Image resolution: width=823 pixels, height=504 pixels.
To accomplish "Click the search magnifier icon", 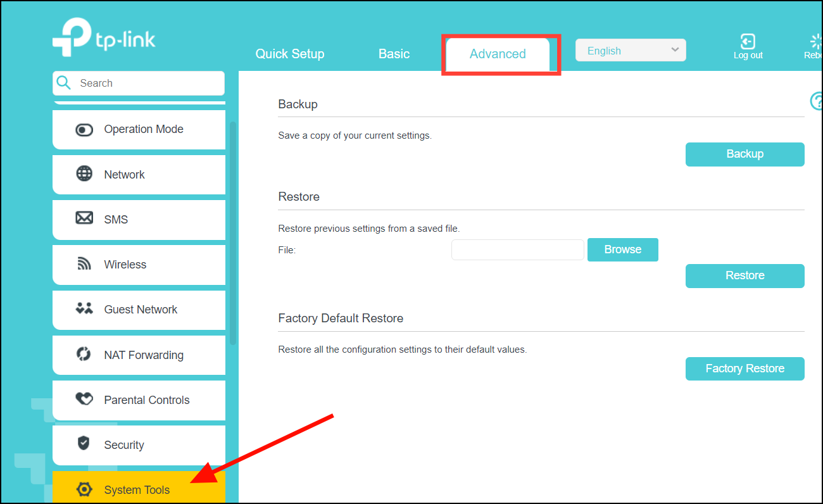I will [x=64, y=83].
